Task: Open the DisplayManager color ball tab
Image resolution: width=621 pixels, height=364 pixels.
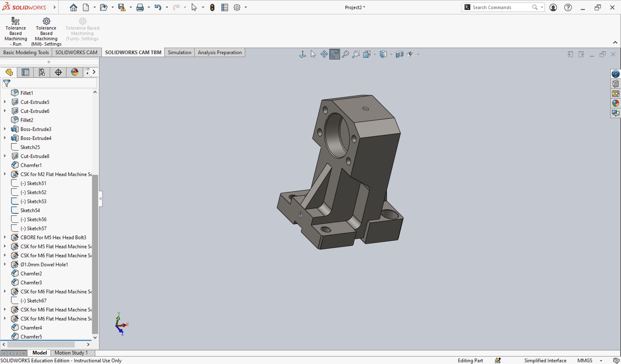Action: (x=75, y=72)
